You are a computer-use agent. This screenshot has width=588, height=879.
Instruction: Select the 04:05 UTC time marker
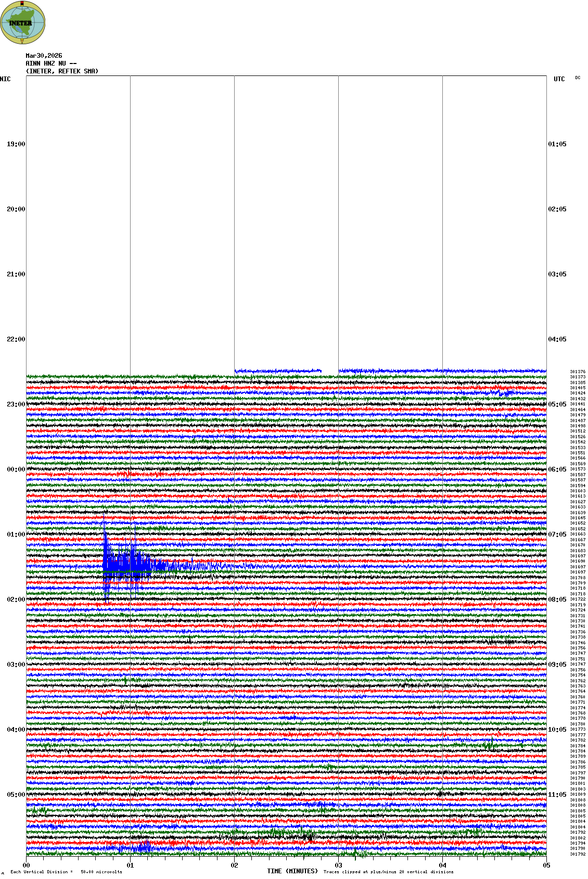[x=557, y=339]
